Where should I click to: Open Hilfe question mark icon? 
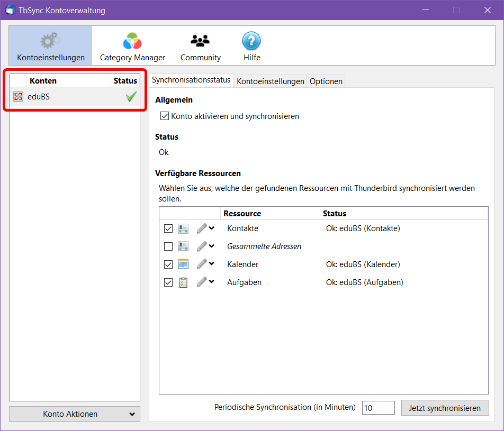pyautogui.click(x=251, y=41)
